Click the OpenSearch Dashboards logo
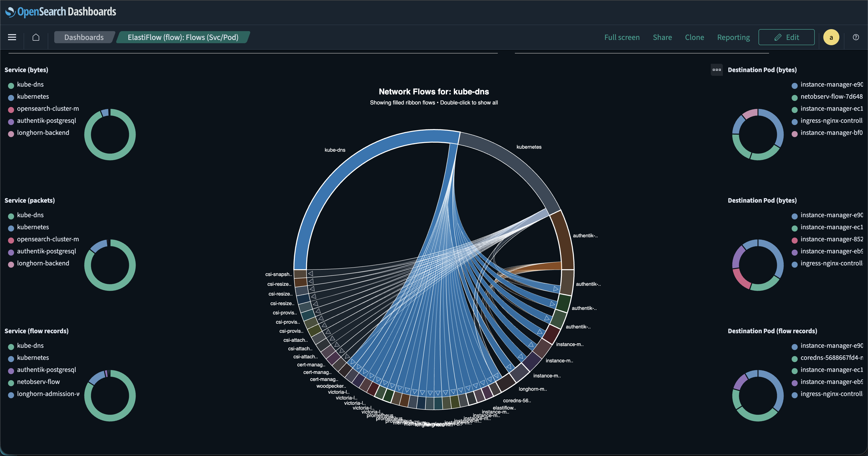This screenshot has height=456, width=868. (x=61, y=12)
